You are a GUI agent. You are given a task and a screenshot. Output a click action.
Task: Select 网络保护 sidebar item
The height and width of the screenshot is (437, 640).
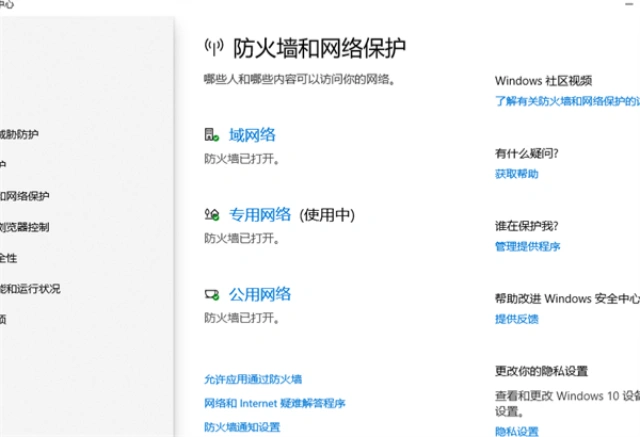click(x=24, y=196)
